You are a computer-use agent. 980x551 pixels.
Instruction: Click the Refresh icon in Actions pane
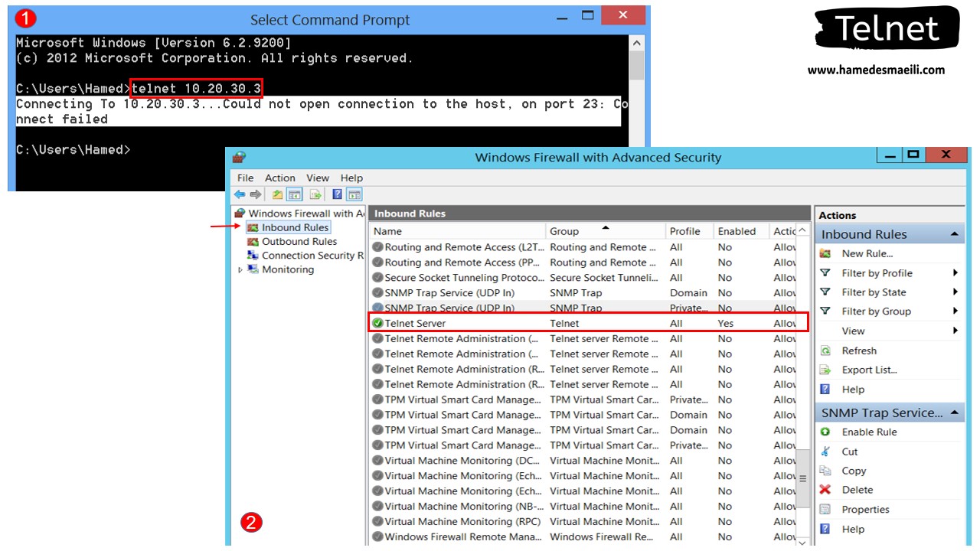[825, 350]
